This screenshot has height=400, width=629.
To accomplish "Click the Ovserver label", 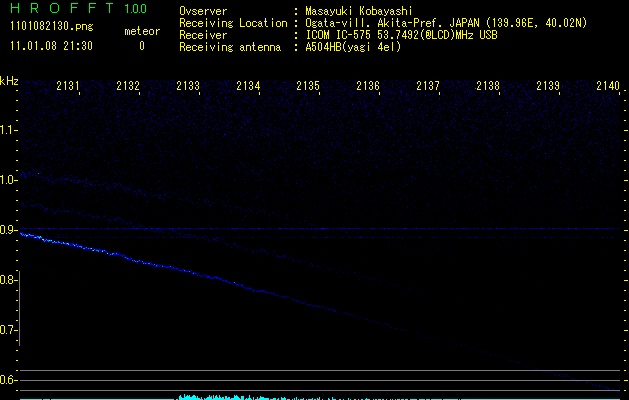I will click(203, 11).
